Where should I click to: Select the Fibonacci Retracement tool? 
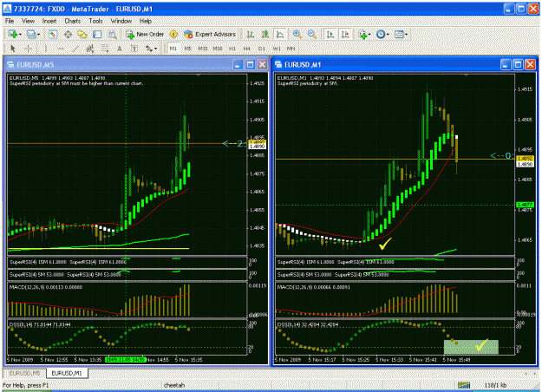coord(105,49)
